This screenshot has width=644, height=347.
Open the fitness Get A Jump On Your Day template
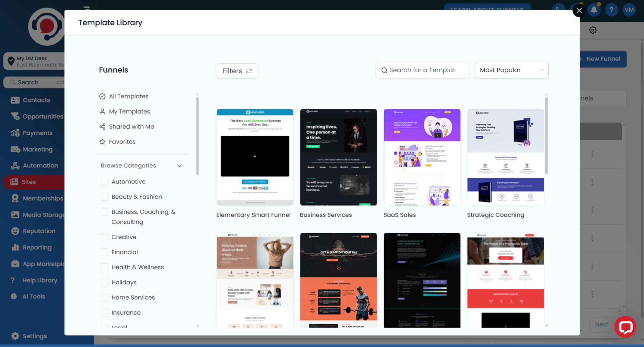(338, 280)
